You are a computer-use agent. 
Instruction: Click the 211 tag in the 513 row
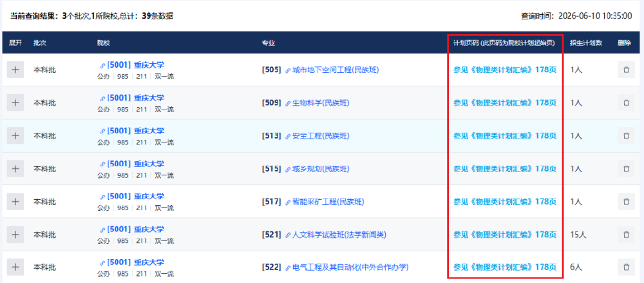pos(142,142)
